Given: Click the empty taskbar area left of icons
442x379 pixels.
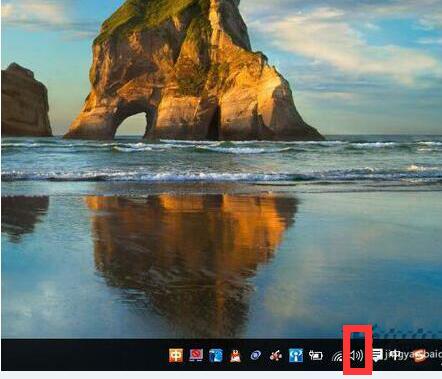Looking at the screenshot, I should pyautogui.click(x=83, y=355).
